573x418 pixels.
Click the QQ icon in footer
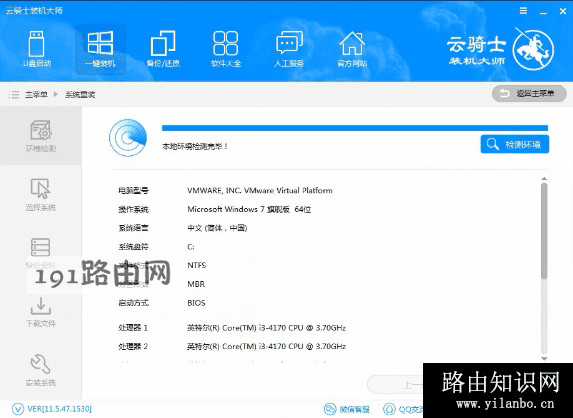(389, 409)
